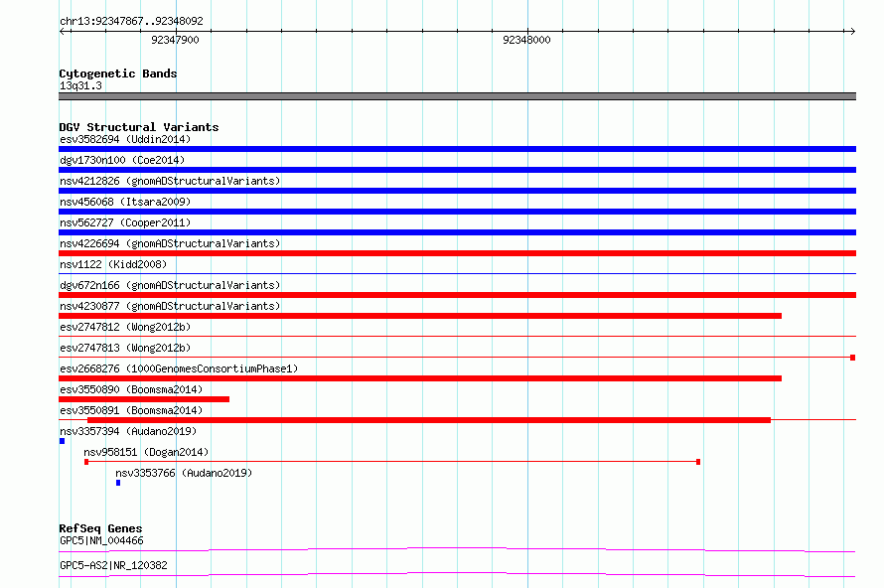Click the blue square under nsv3353766
Viewport: 884px width, 588px height.
118,483
